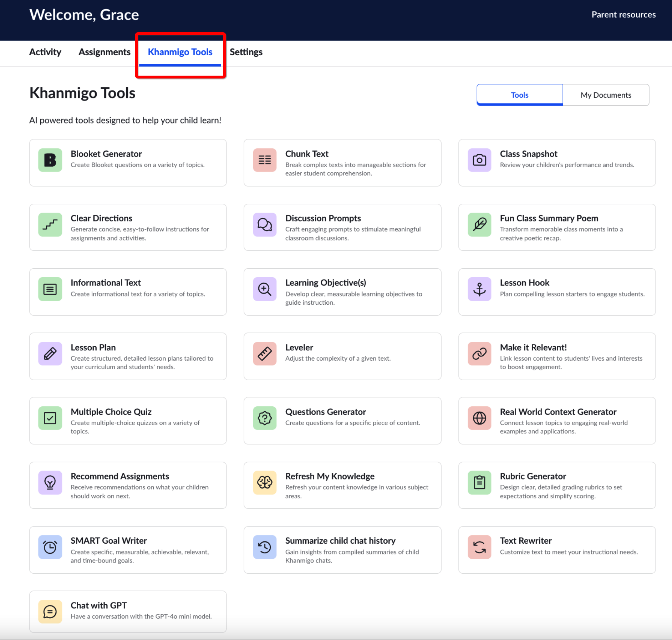Click the Informational Text document icon
The width and height of the screenshot is (672, 640).
(50, 289)
